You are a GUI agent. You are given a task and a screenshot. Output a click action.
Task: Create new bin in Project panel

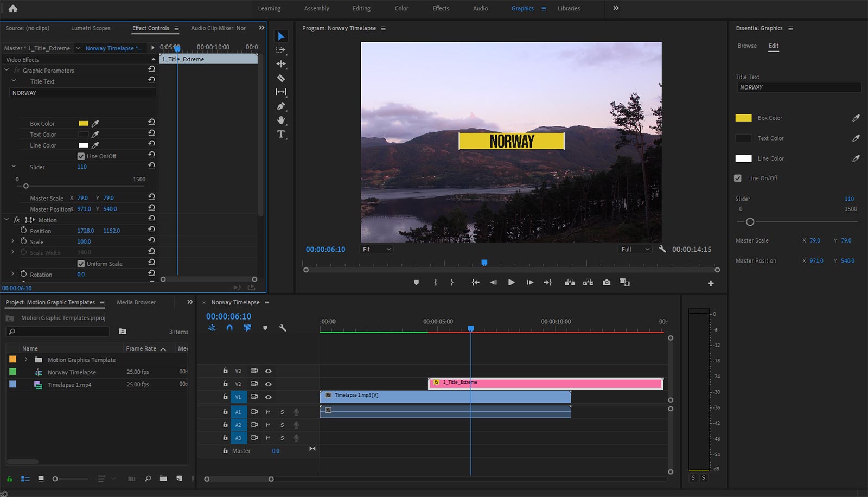[x=163, y=479]
